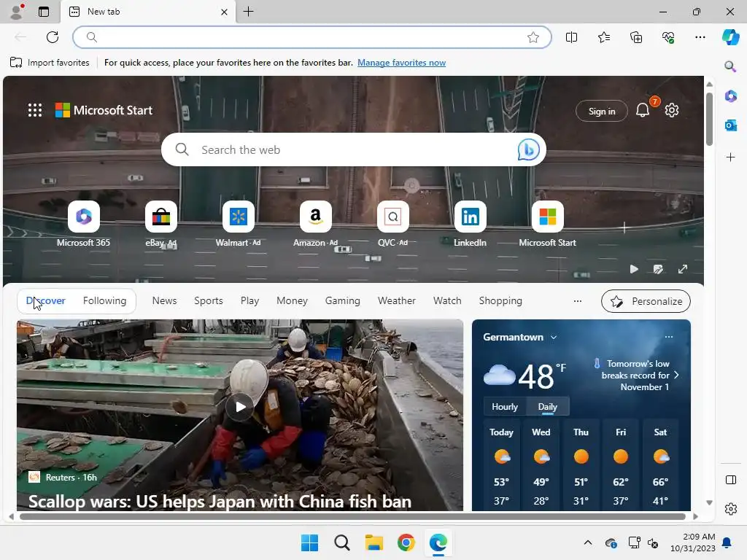Image resolution: width=747 pixels, height=560 pixels.
Task: Open the News tab
Action: (164, 301)
